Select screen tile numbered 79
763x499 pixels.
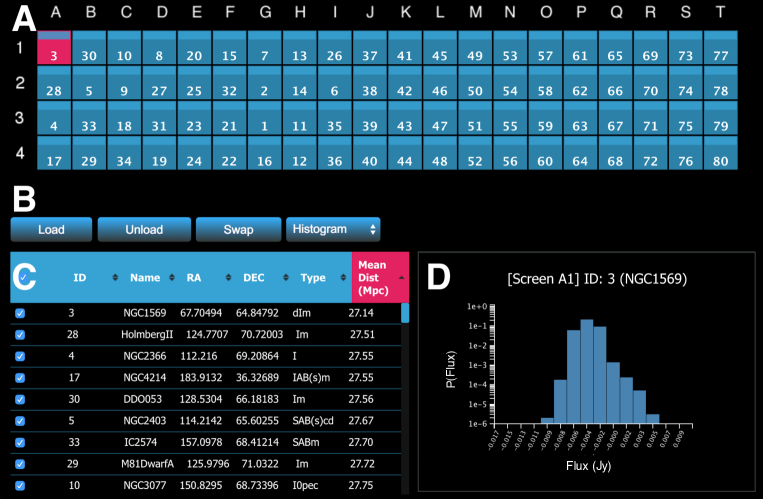click(721, 118)
